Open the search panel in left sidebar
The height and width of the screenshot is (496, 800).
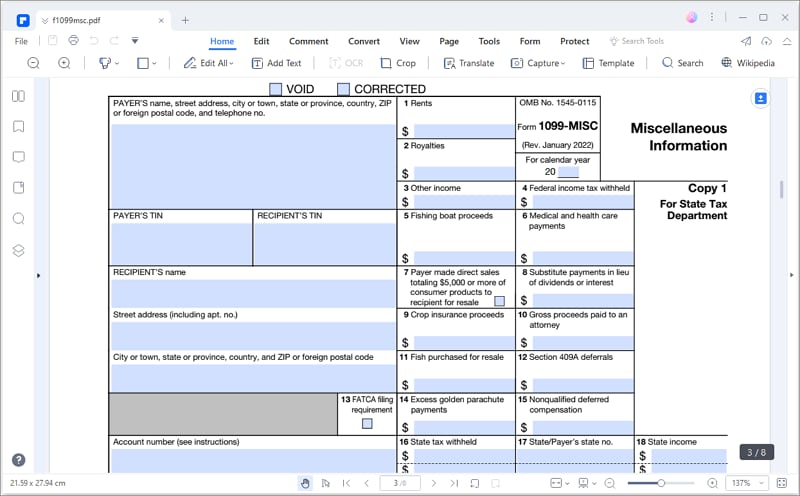pos(18,219)
